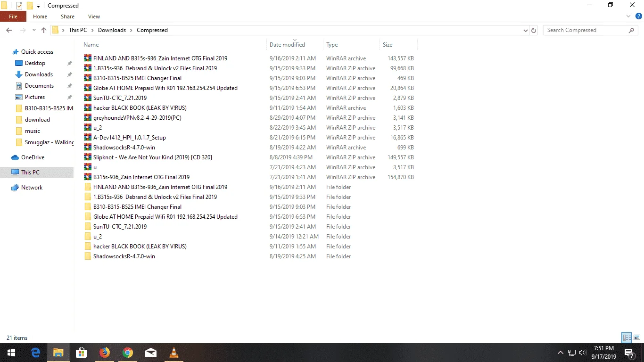Image resolution: width=644 pixels, height=362 pixels.
Task: Select Quick access in the navigation pane
Action: pyautogui.click(x=37, y=52)
